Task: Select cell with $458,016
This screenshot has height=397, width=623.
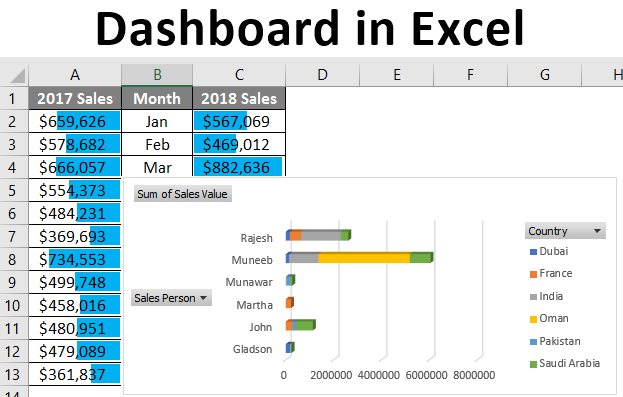Action: [75, 306]
